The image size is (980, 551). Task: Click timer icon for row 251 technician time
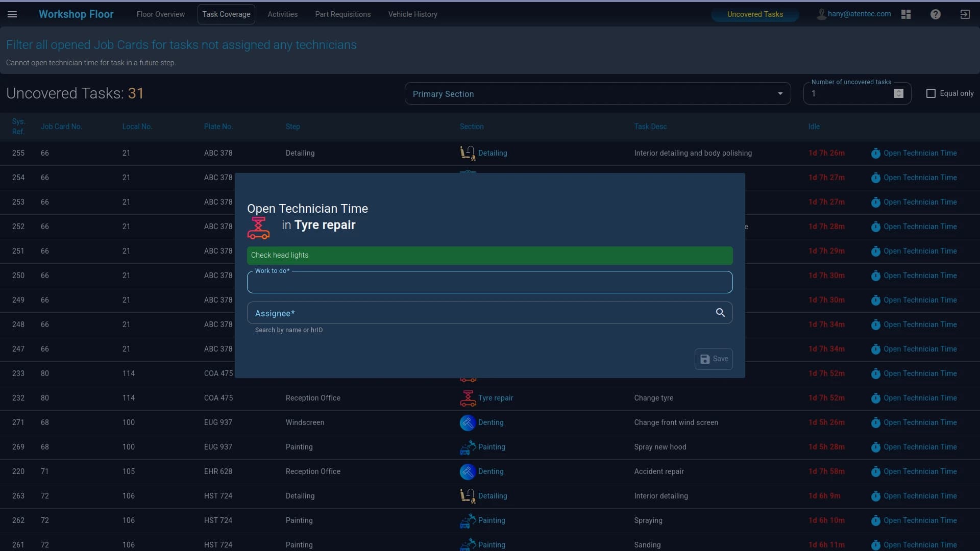[x=875, y=251]
